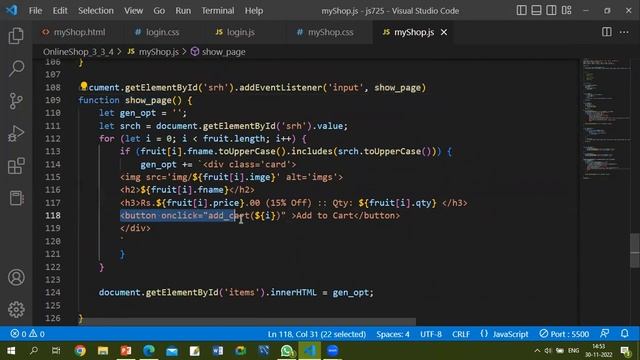Change indentation via Spaces: 4

click(393, 334)
